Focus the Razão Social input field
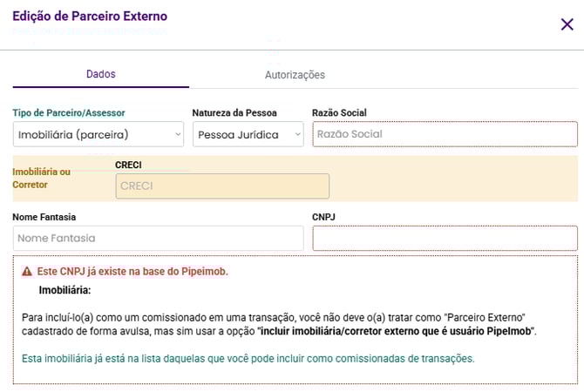This screenshot has width=584, height=392. [445, 134]
